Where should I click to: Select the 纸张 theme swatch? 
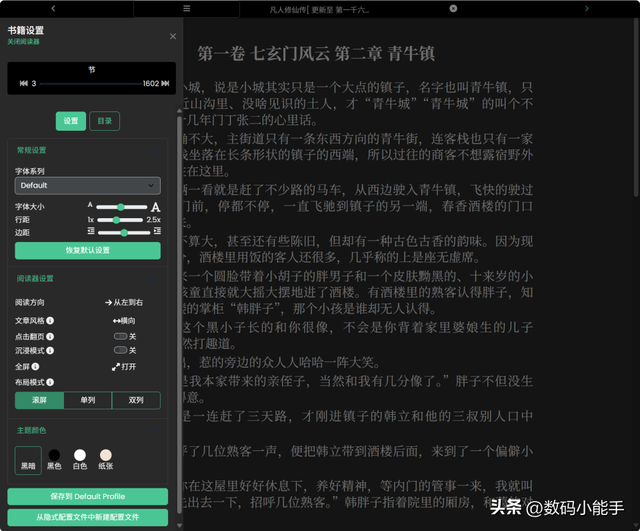tap(106, 459)
